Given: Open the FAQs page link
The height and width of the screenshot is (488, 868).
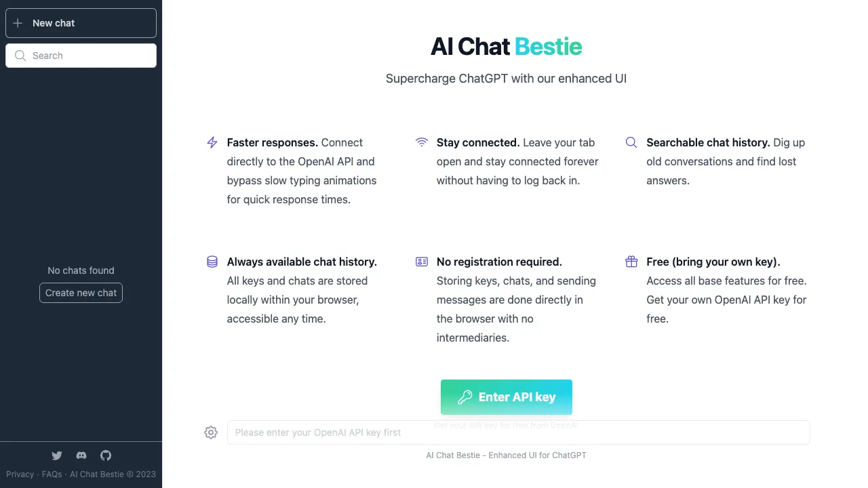Looking at the screenshot, I should pos(52,474).
